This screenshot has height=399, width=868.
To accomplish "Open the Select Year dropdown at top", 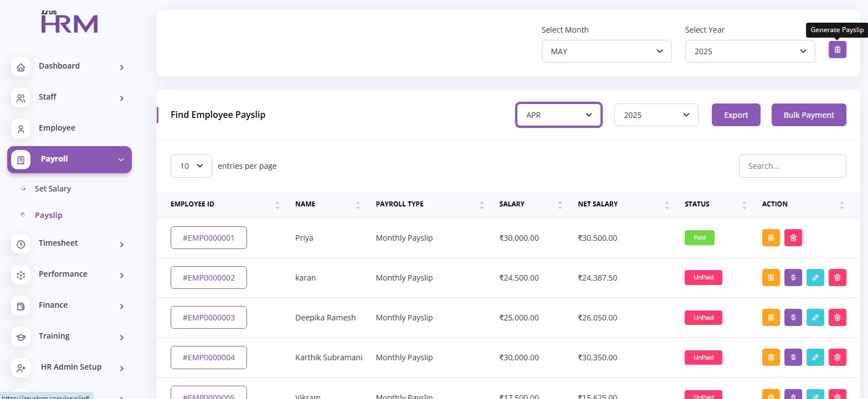I will 749,51.
